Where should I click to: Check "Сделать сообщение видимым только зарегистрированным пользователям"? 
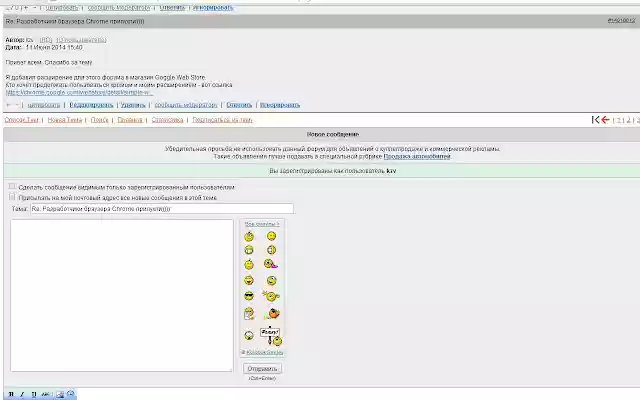12,186
